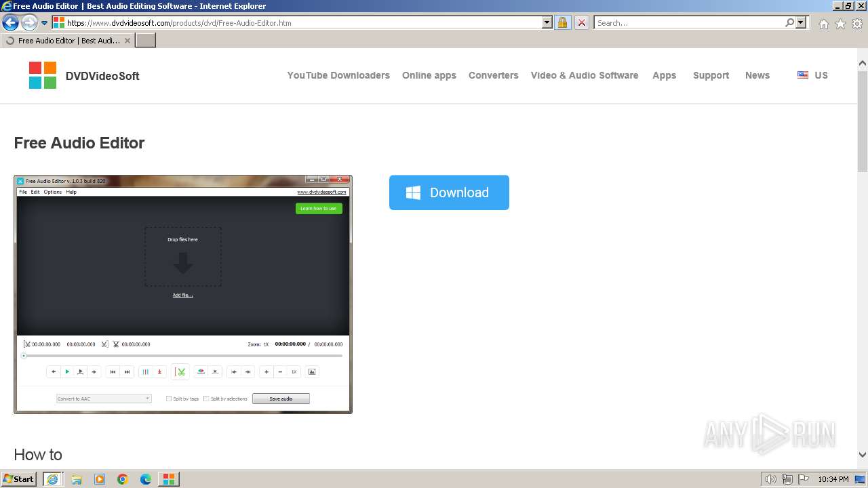
Task: Click the network tray icon
Action: point(787,479)
